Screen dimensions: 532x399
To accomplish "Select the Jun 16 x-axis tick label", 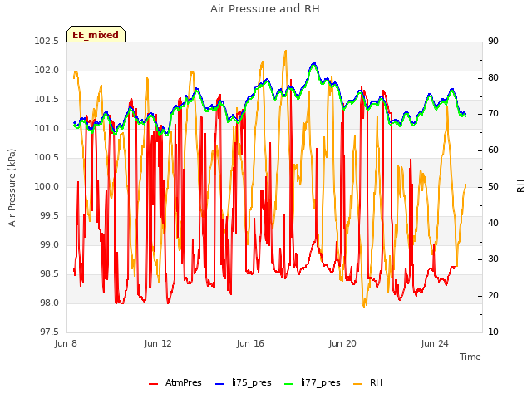I will [250, 343].
